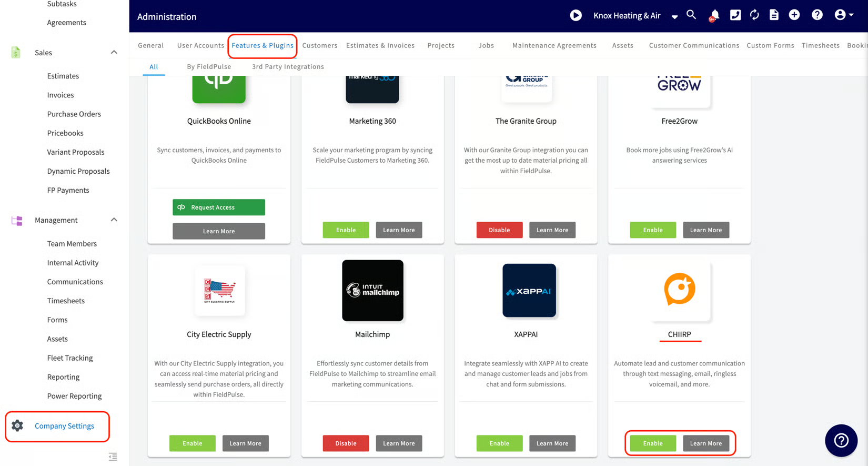The width and height of the screenshot is (868, 466).
Task: Switch to the Projects tab
Action: [x=441, y=45]
